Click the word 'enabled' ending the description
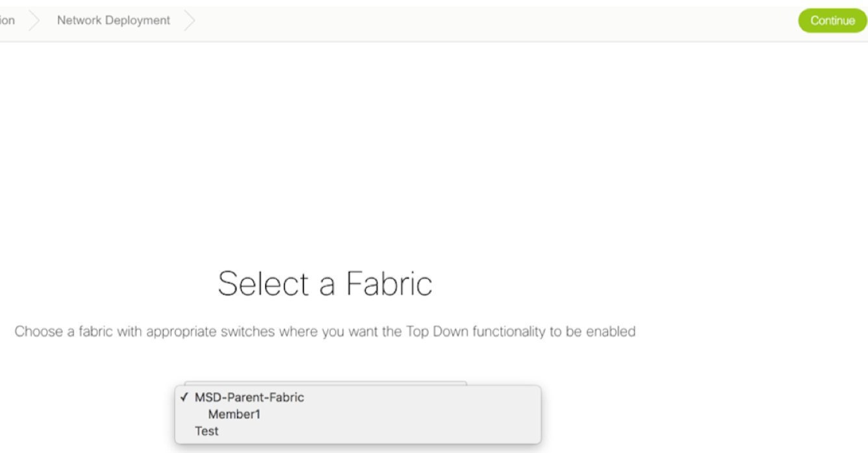The image size is (868, 453). coord(611,332)
